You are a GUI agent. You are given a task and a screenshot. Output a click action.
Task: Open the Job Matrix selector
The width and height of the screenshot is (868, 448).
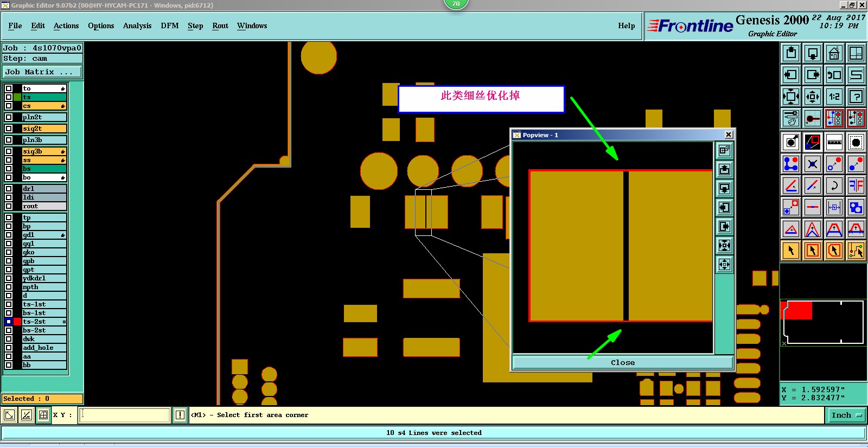[x=42, y=72]
